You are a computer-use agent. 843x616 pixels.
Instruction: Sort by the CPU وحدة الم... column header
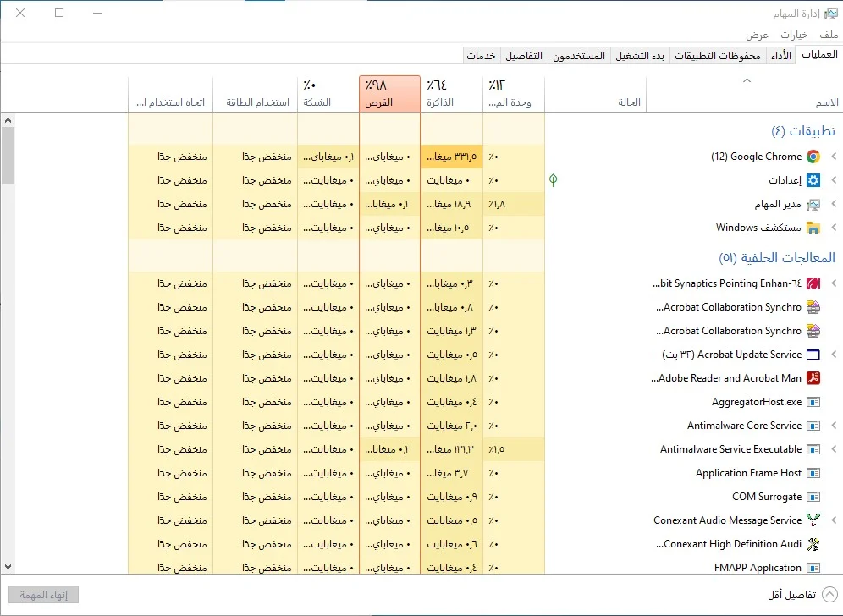coord(514,94)
